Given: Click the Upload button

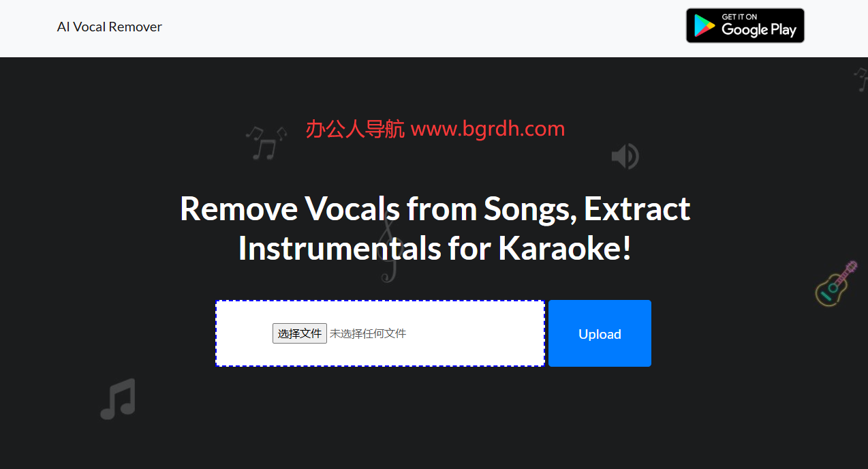Looking at the screenshot, I should pos(599,333).
